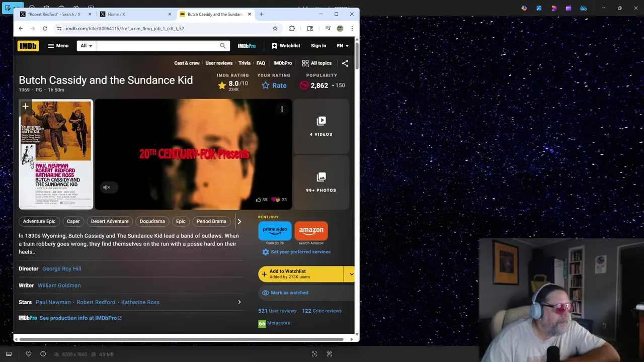Screen dimensions: 644x362
Task: Select the Period Drama chip
Action: click(x=211, y=221)
